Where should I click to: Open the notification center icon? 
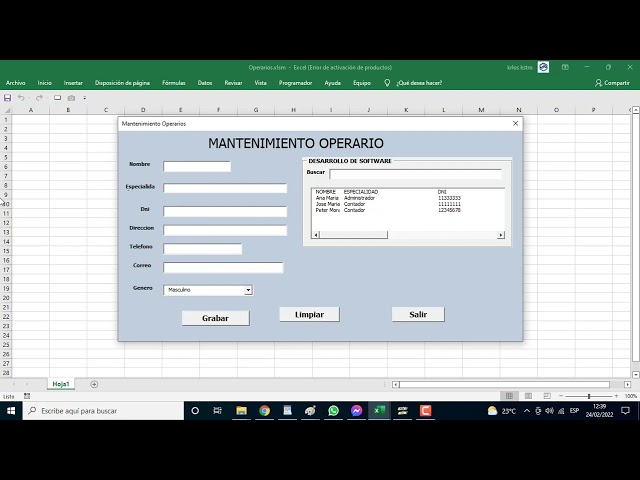625,411
